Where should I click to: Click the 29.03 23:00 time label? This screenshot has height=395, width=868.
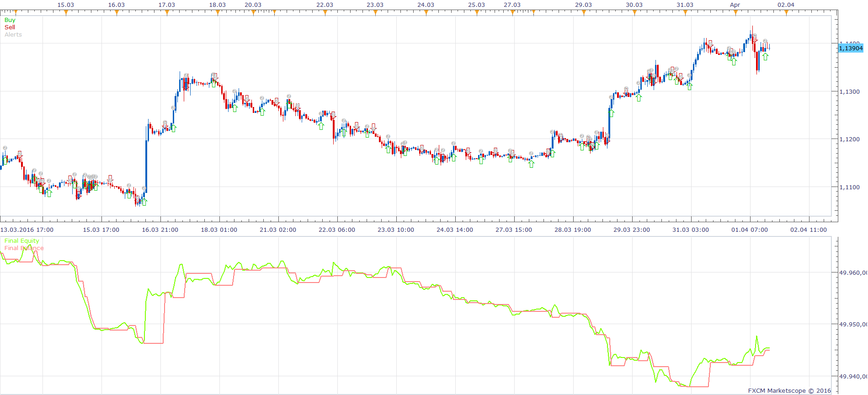pos(632,230)
